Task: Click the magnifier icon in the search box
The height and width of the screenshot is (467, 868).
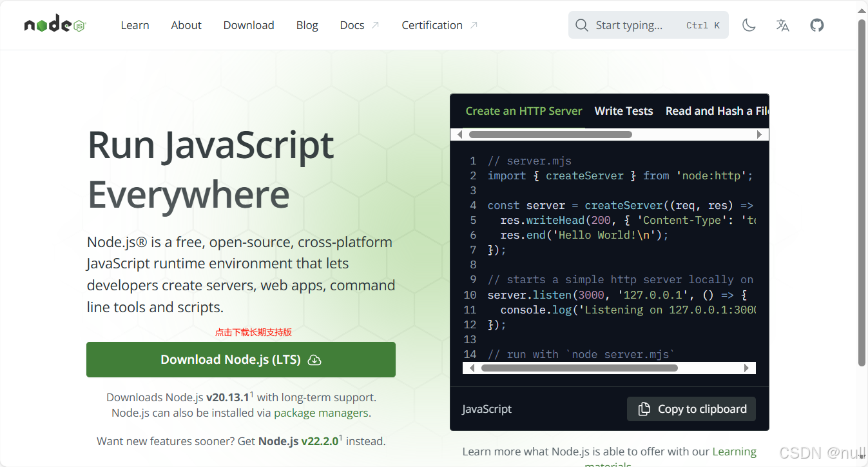Action: click(x=582, y=25)
